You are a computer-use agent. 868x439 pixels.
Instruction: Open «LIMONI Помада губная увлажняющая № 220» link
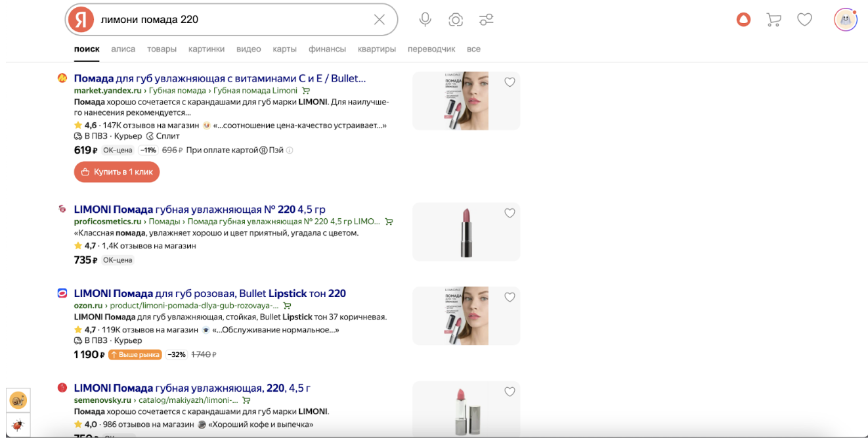click(x=200, y=210)
